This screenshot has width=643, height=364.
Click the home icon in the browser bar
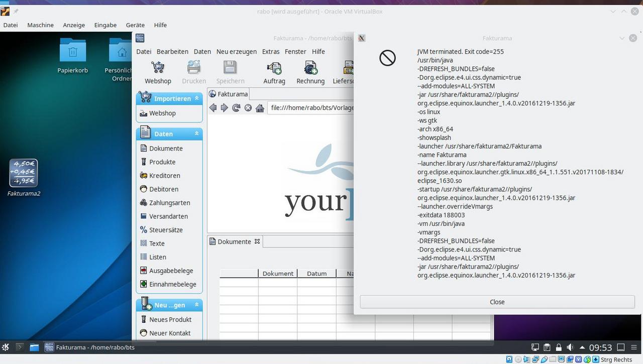click(260, 107)
